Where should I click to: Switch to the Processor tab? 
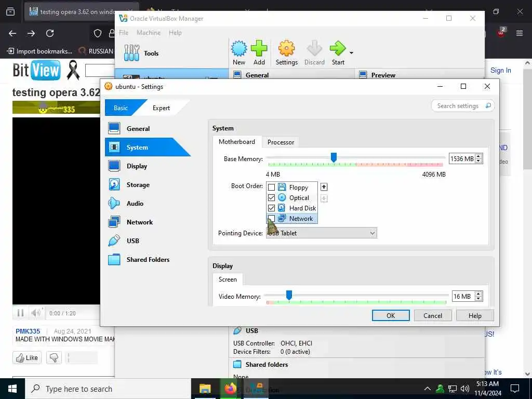(281, 142)
